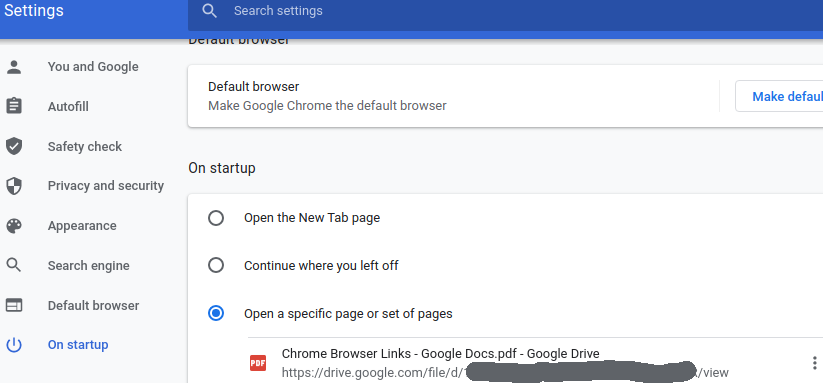Click the shield checkmark Safety check icon
The height and width of the screenshot is (383, 823).
click(14, 146)
